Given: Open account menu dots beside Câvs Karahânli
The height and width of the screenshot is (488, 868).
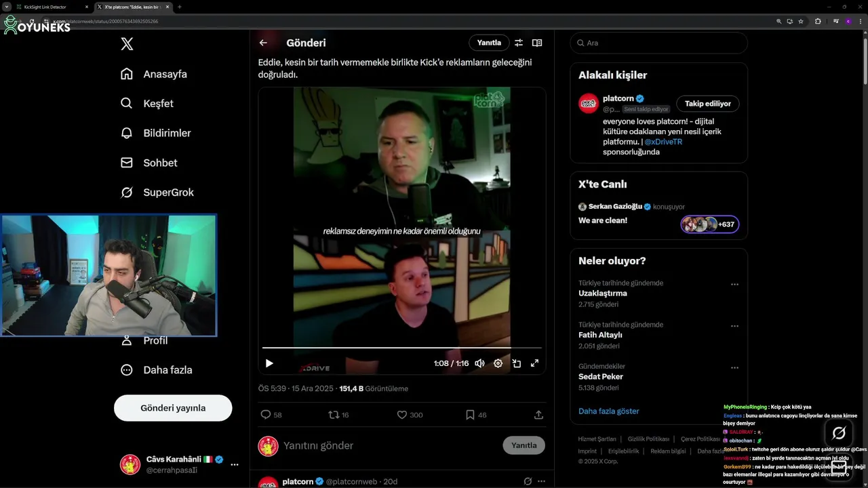Looking at the screenshot, I should [235, 465].
